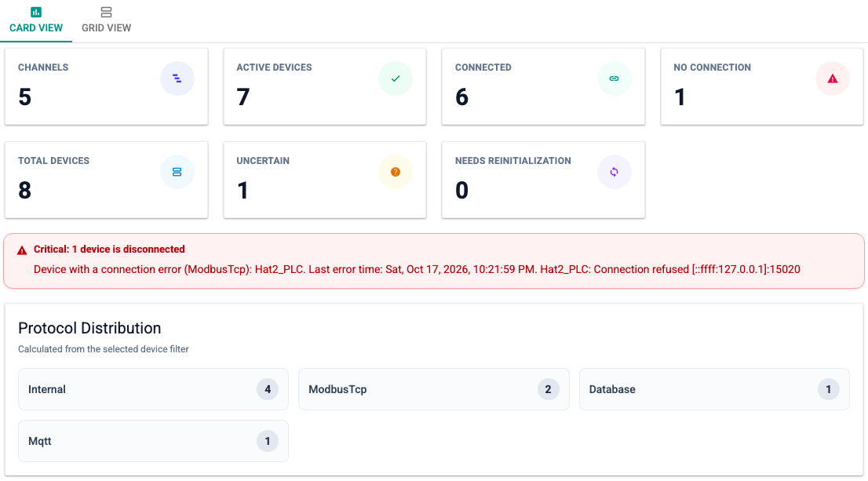868x481 pixels.
Task: Select the Card View tab
Action: coord(36,20)
